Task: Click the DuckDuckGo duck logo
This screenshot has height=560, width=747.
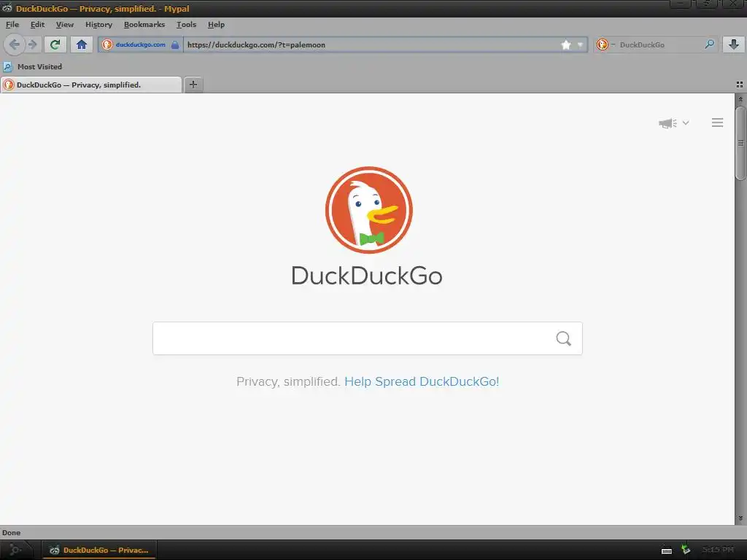Action: [x=368, y=210]
